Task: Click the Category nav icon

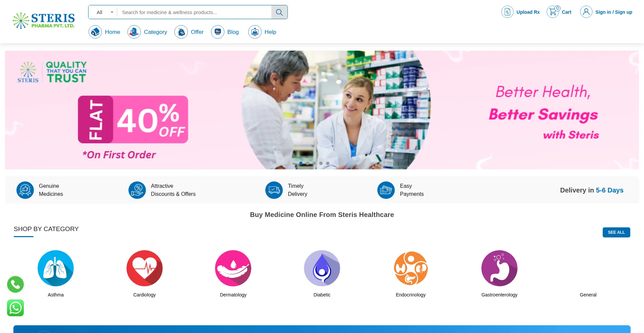Action: 134,32
